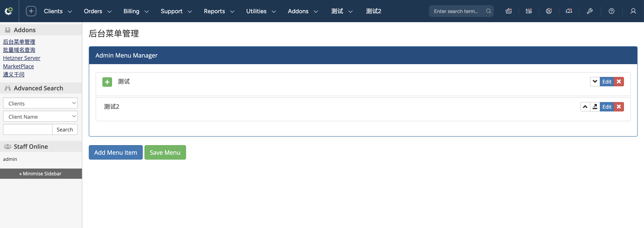Open the Utilities menu
644x228 pixels.
point(261,11)
